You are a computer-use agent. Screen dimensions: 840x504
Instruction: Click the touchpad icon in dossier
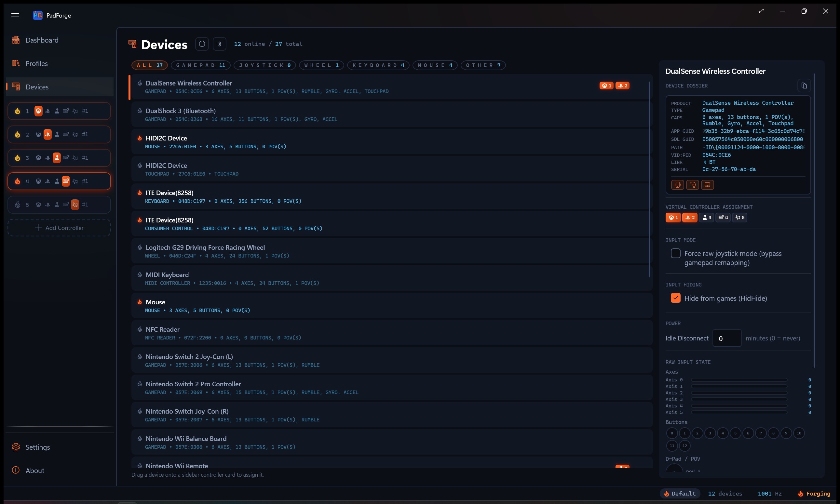(708, 185)
